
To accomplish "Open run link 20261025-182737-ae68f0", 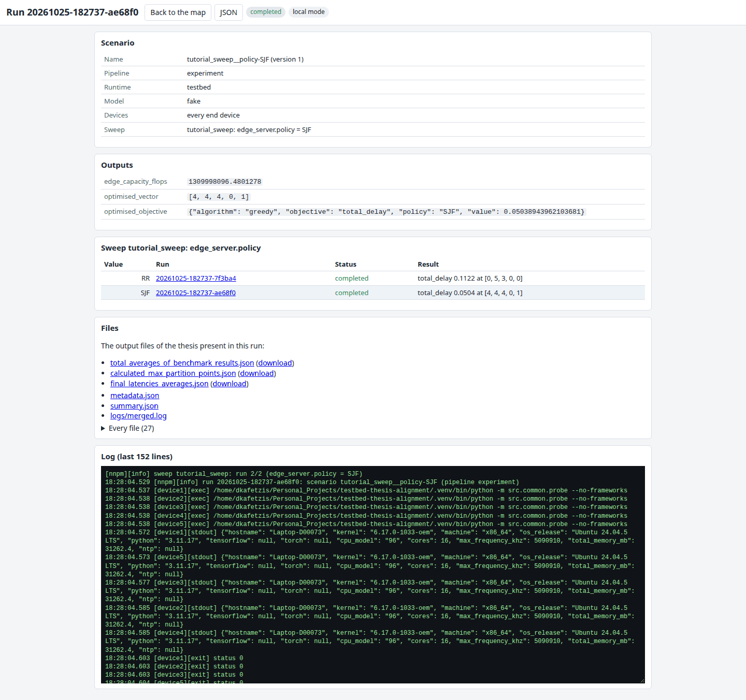I will [196, 293].
